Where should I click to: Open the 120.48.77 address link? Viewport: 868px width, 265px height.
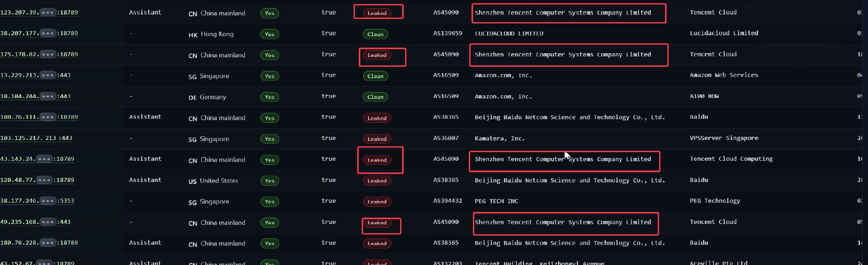point(37,180)
